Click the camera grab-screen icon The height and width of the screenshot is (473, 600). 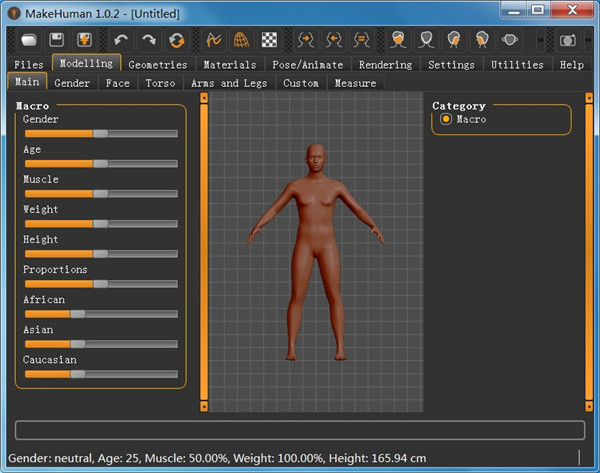(567, 40)
